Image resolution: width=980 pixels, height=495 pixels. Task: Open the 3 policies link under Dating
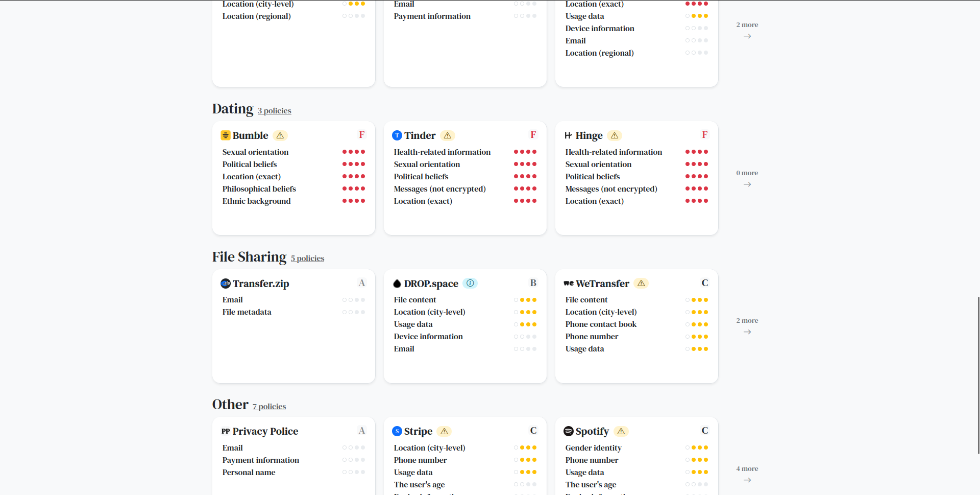coord(274,110)
